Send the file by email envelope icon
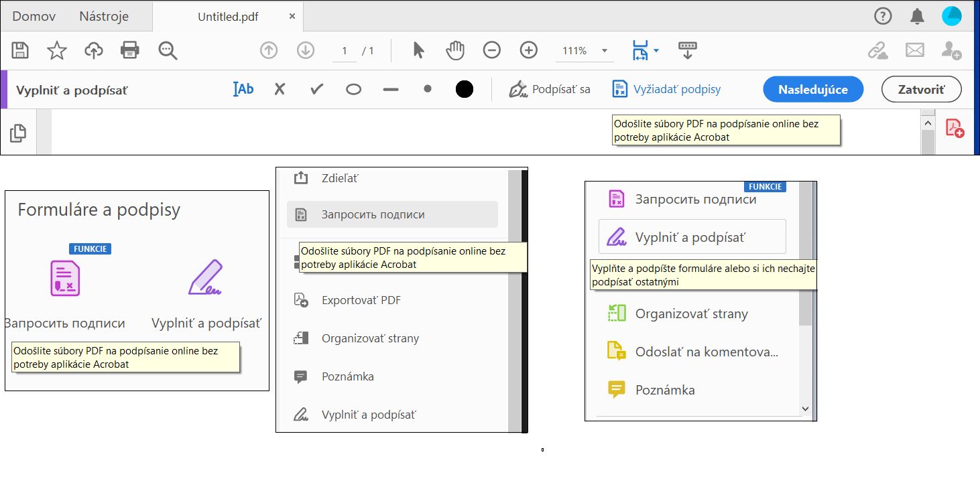 (x=915, y=50)
